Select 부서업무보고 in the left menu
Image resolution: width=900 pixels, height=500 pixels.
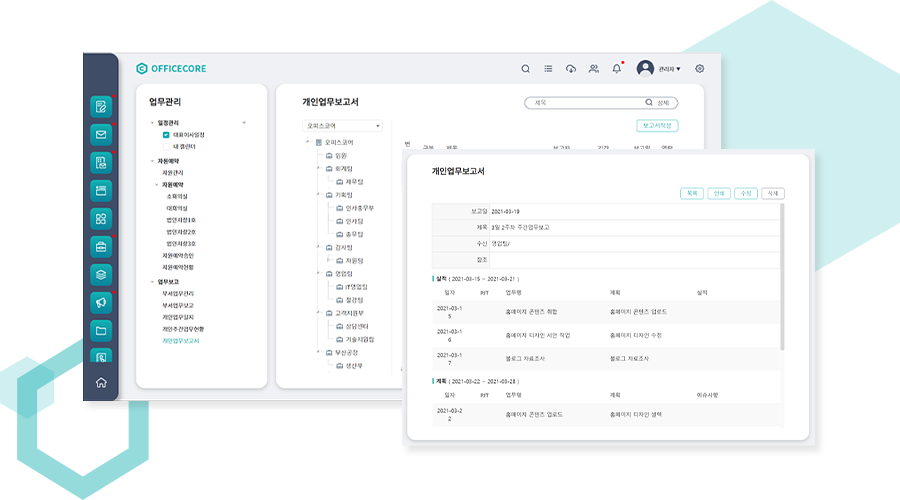tap(178, 305)
